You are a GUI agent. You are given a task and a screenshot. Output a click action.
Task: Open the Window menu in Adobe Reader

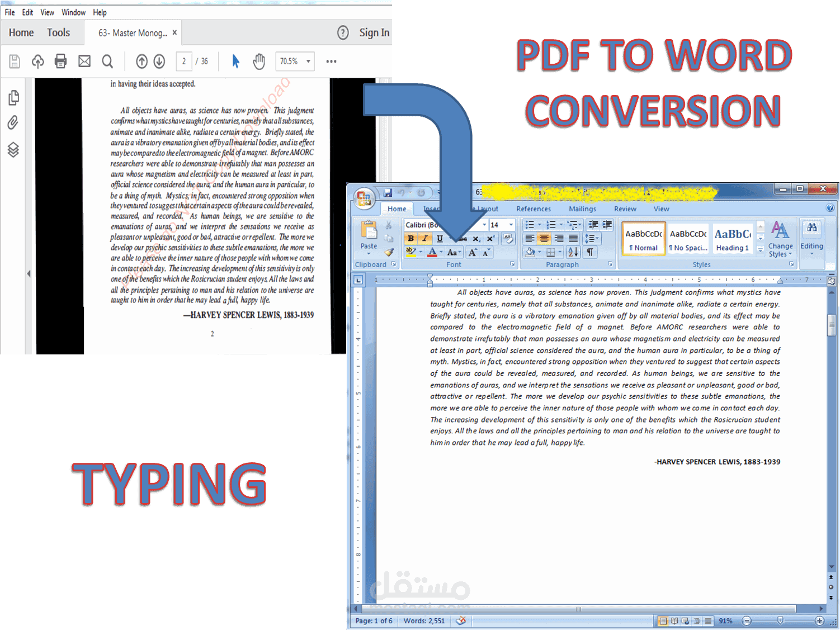pos(73,12)
